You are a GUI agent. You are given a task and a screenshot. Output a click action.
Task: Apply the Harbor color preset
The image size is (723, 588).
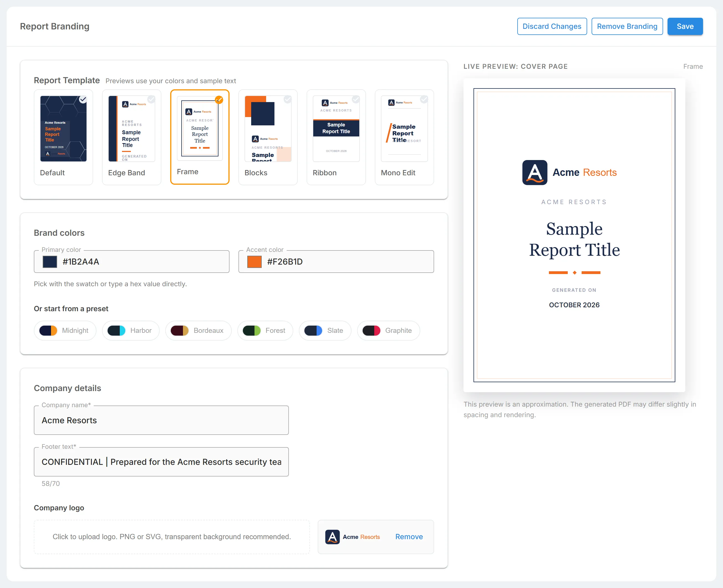(131, 331)
